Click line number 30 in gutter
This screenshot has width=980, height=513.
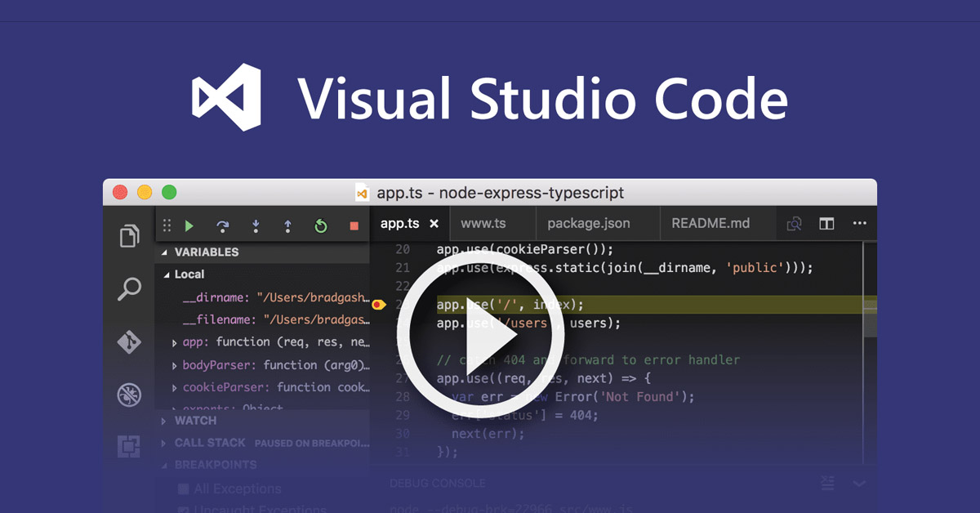(x=403, y=434)
